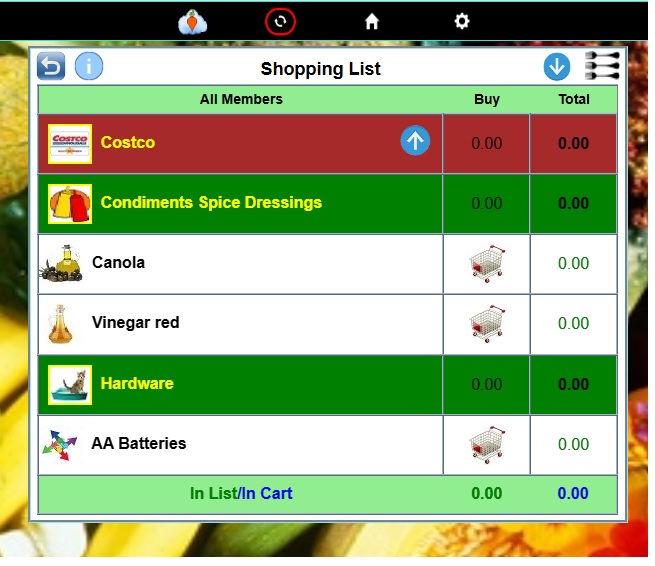Tap the sync refresh icon
Screen dimensions: 655x566
pos(280,21)
